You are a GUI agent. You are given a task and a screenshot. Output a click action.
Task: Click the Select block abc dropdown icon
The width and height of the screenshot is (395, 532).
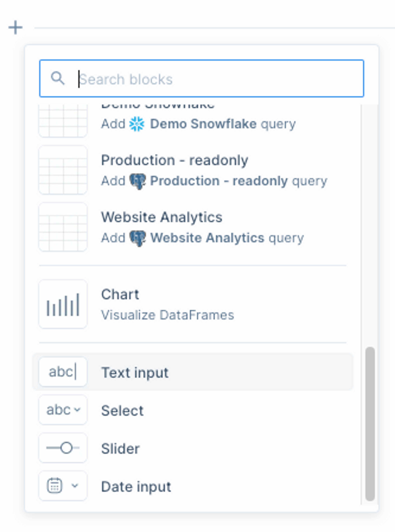point(63,410)
